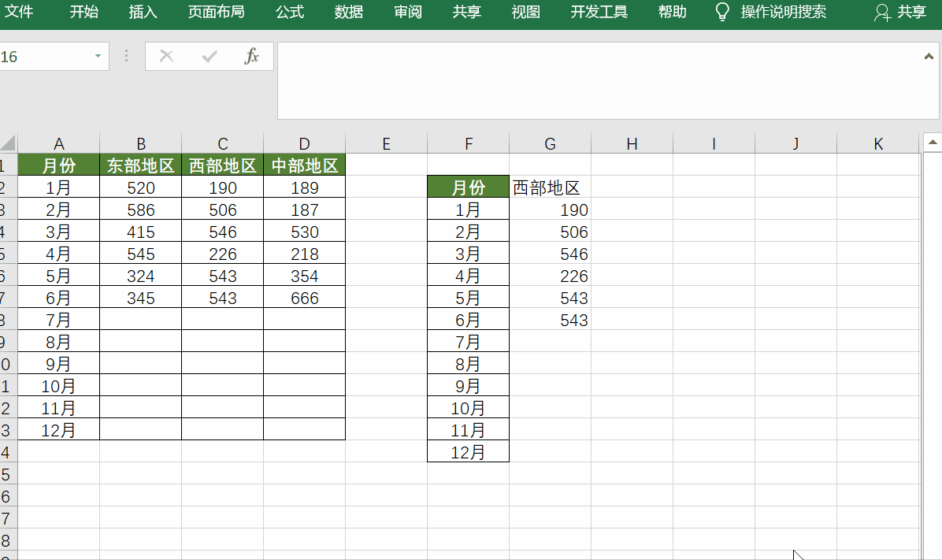Click the 共享 share button with person icon
Screen dimensions: 942x560
coord(900,12)
